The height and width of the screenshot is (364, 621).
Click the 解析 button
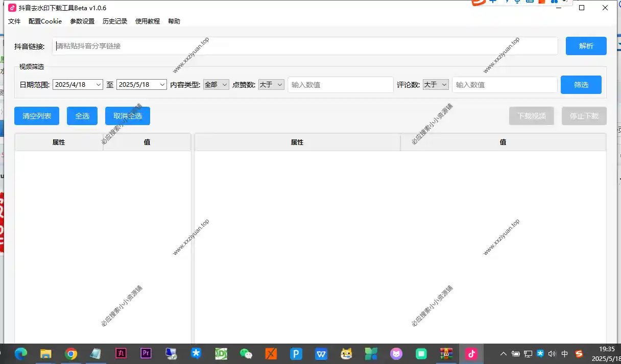(x=586, y=46)
